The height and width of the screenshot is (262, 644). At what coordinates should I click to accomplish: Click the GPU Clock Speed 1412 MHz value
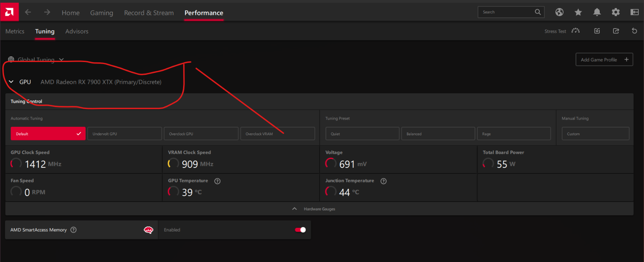tap(43, 164)
